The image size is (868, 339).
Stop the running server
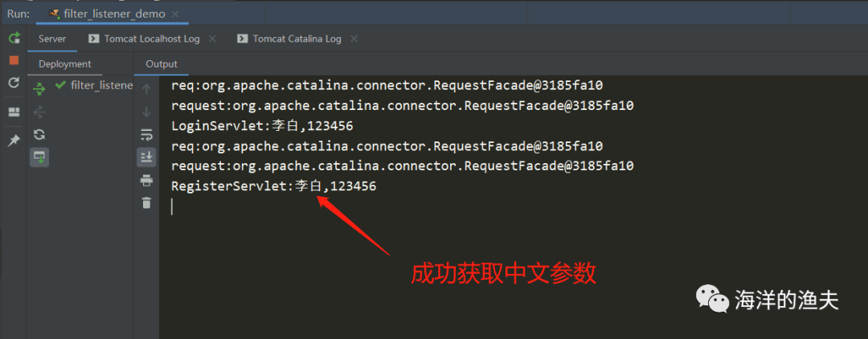tap(14, 60)
